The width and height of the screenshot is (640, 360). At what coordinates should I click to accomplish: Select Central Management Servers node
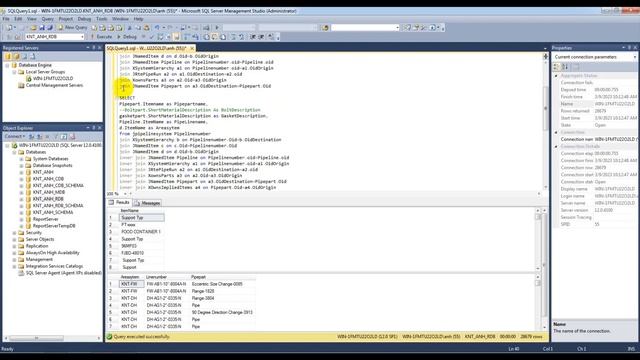pos(54,85)
